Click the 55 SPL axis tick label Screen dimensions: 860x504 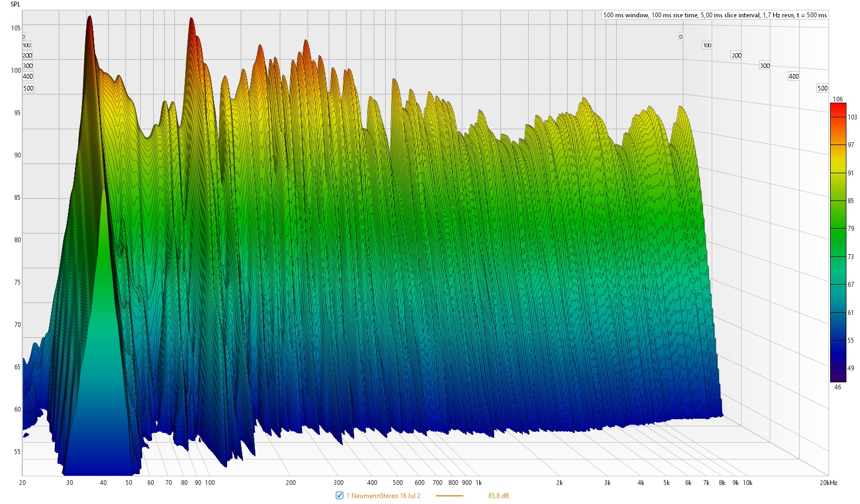pos(17,452)
